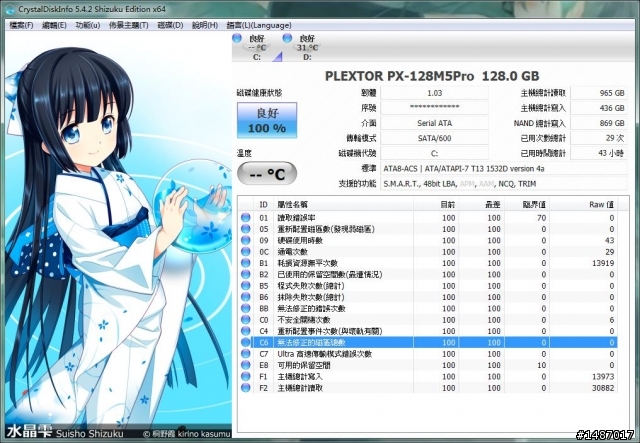The height and width of the screenshot is (443, 640).
Task: Click the 良好 100 % health status button
Action: 267,120
